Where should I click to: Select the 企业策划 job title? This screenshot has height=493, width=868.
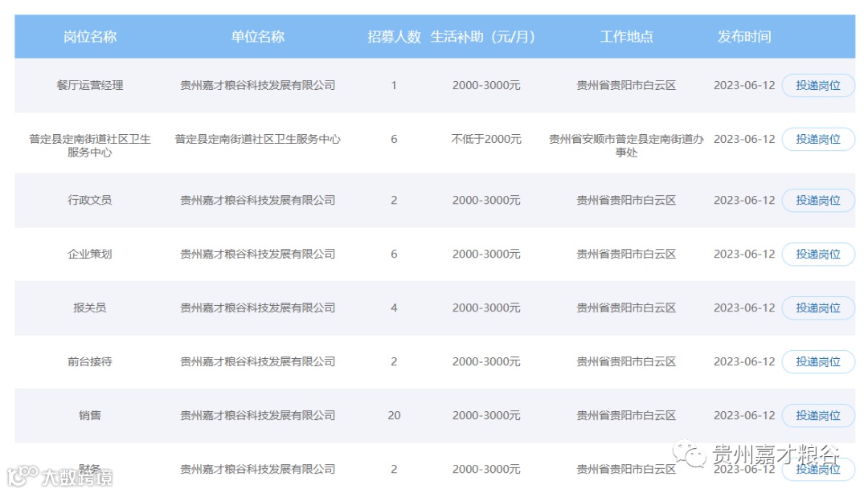coord(90,254)
